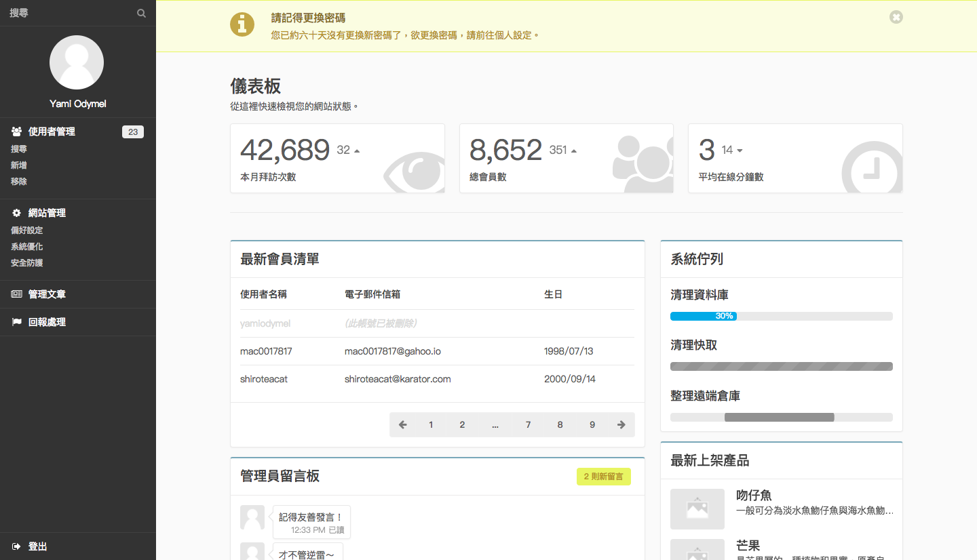
Task: Click deleted user yamiodymel row
Action: click(x=437, y=323)
